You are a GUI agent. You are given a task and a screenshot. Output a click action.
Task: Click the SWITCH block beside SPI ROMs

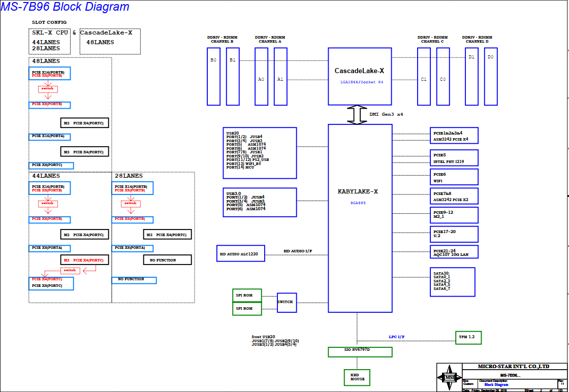coord(287,302)
